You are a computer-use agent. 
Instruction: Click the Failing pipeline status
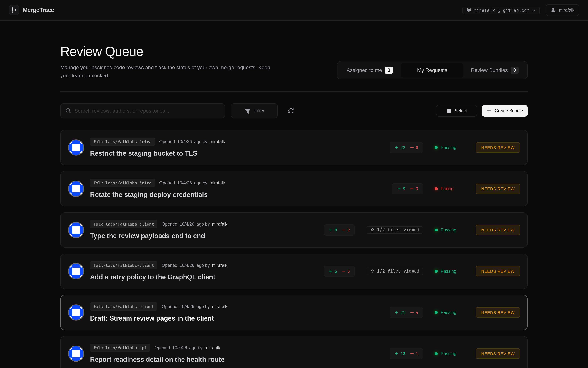pyautogui.click(x=444, y=189)
